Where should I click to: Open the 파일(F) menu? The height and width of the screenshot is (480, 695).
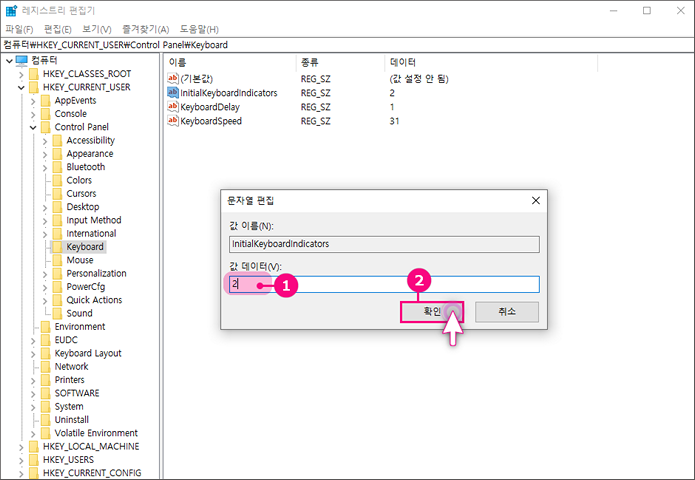(19, 29)
